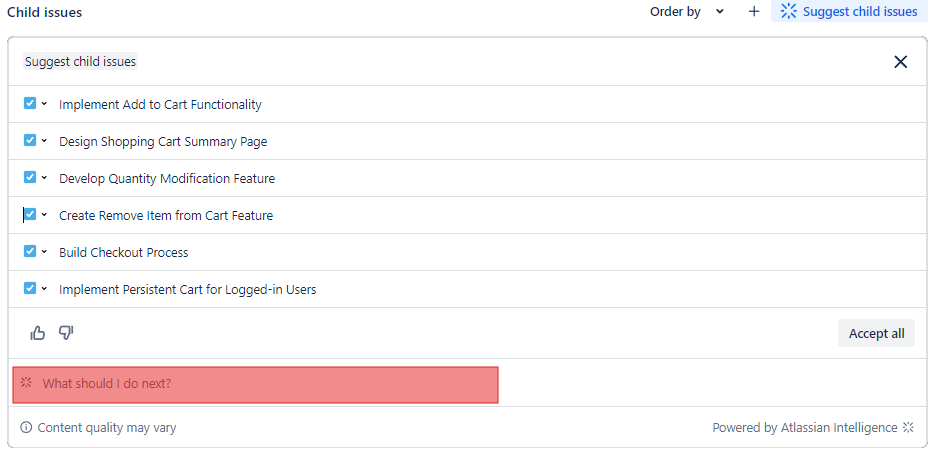Click What should I do next prompt
The height and width of the screenshot is (452, 931).
(107, 384)
